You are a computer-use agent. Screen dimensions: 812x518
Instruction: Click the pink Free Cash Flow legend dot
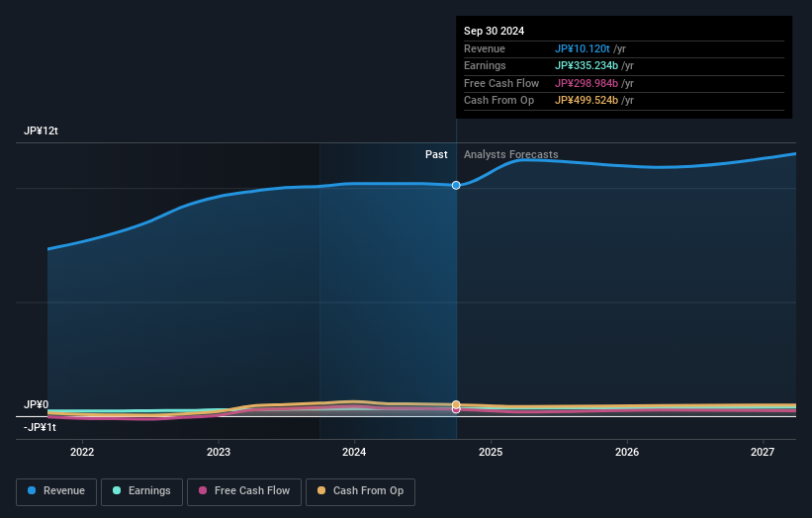click(x=203, y=490)
